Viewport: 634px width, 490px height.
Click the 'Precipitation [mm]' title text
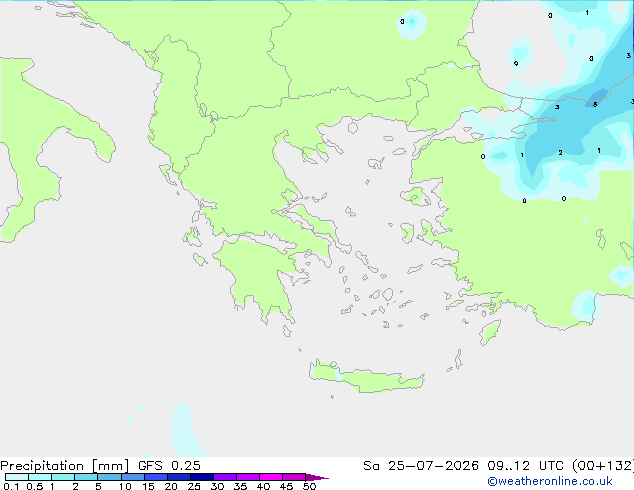pos(64,466)
